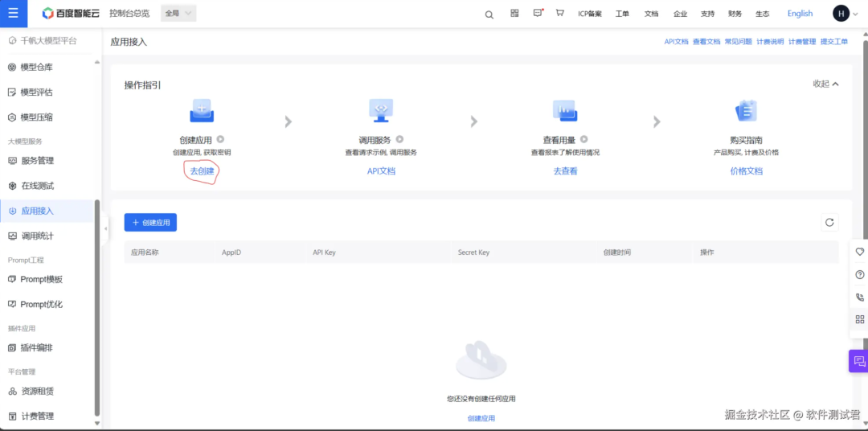
Task: Click 创建应用 link in empty state
Action: [481, 418]
